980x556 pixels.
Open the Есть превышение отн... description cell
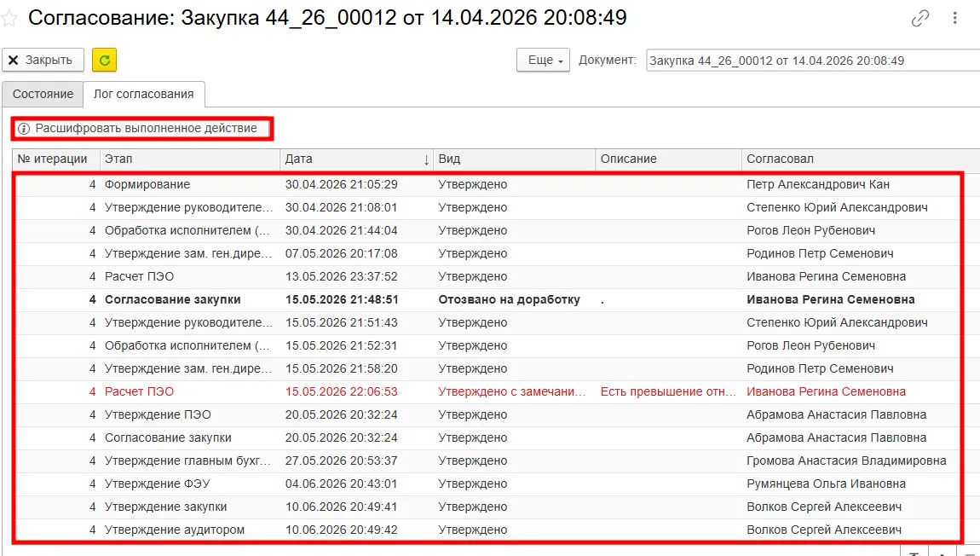(668, 392)
